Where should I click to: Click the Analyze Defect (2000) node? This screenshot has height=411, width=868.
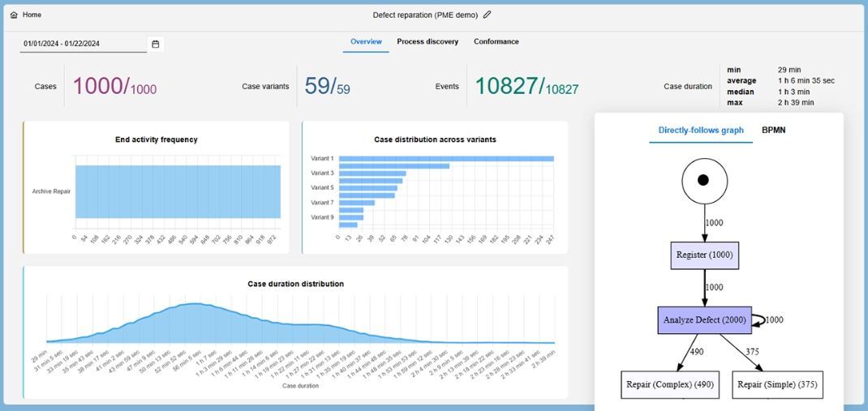pos(704,320)
